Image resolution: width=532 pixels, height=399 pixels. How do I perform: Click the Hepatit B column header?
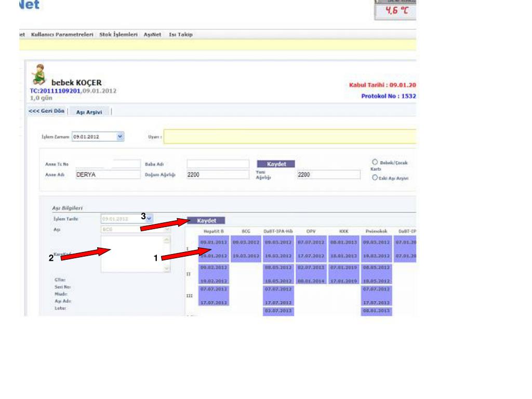pyautogui.click(x=214, y=231)
